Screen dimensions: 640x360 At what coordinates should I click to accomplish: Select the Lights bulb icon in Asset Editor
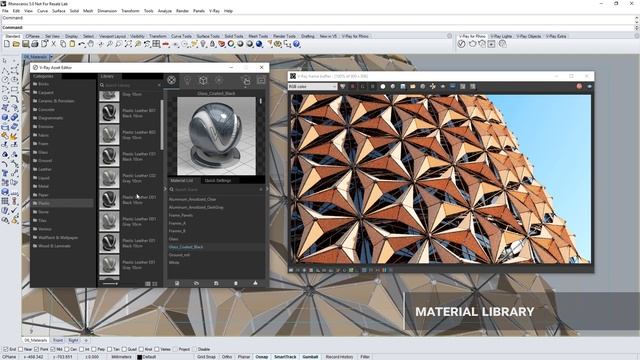pyautogui.click(x=187, y=80)
